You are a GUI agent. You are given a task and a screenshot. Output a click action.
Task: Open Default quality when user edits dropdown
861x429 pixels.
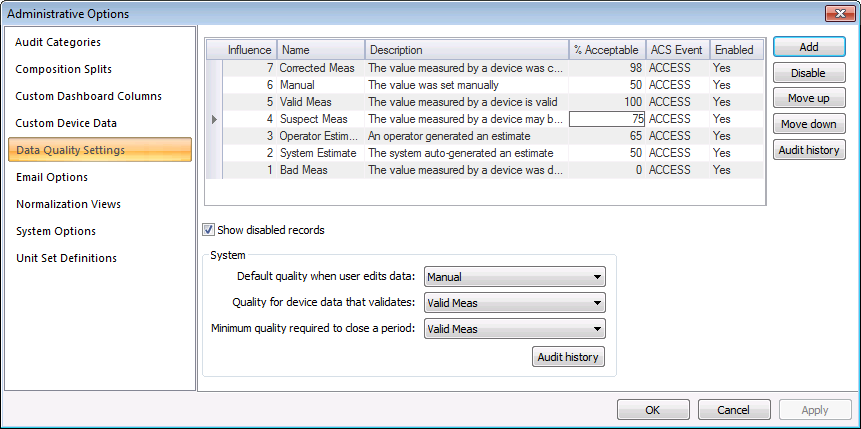coord(515,277)
